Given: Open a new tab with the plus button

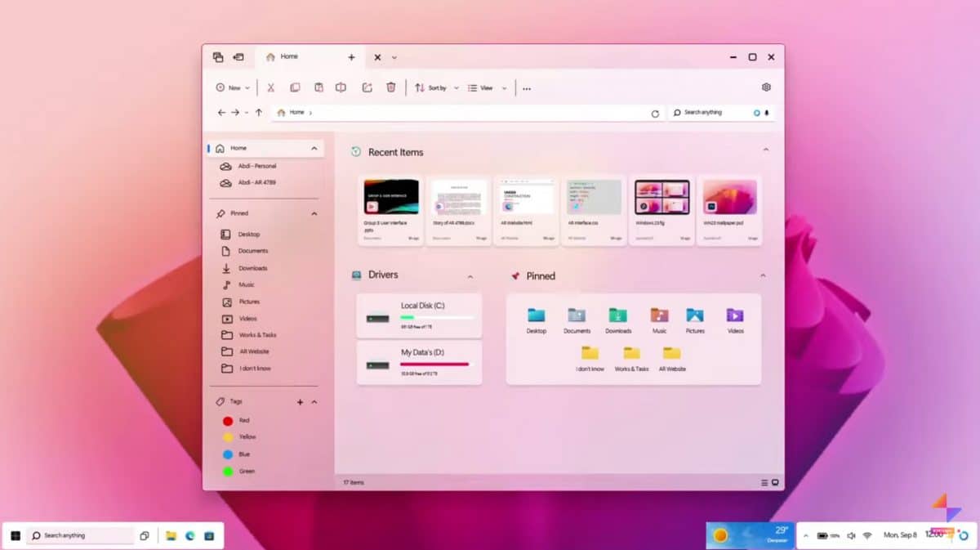Looking at the screenshot, I should [x=351, y=57].
